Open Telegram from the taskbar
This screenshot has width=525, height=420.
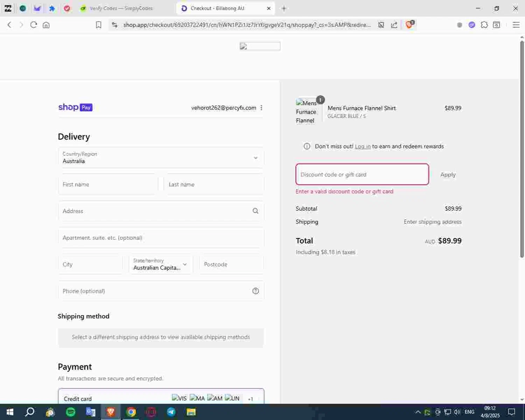pos(171,412)
